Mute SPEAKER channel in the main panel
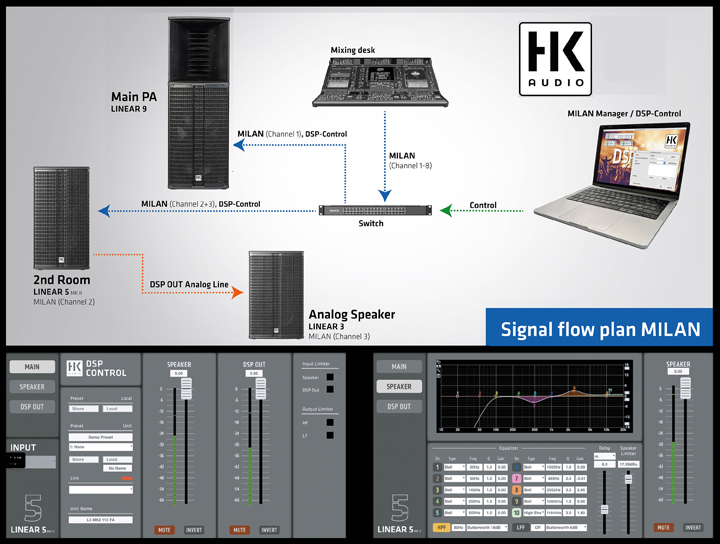Image resolution: width=720 pixels, height=544 pixels. coord(164,530)
